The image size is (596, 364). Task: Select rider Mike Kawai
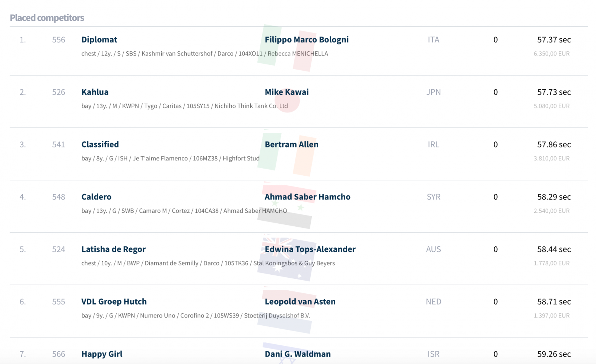pyautogui.click(x=286, y=92)
